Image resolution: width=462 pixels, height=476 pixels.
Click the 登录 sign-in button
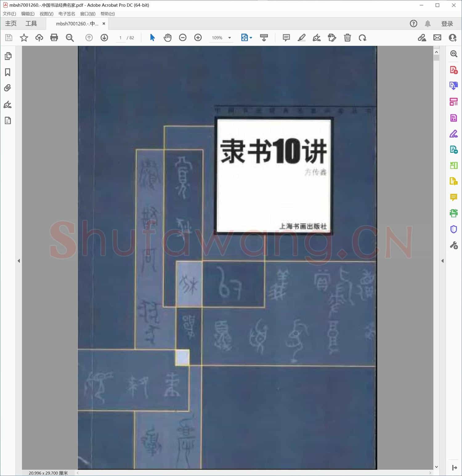click(x=447, y=23)
